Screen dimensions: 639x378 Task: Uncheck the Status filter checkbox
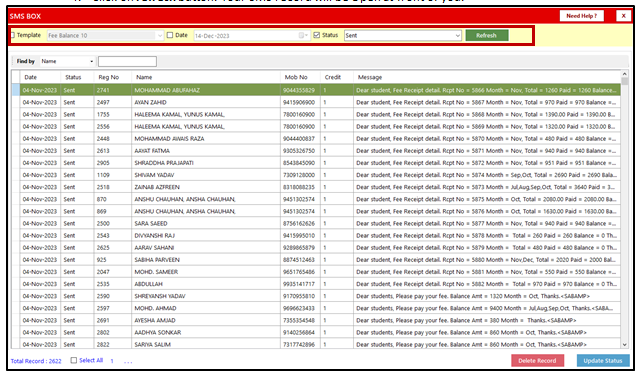click(317, 35)
